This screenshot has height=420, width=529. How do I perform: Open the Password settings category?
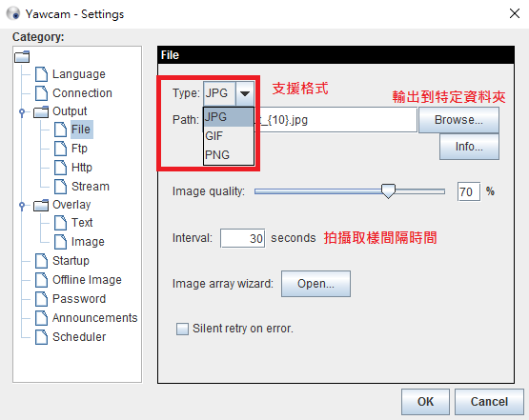tap(79, 299)
